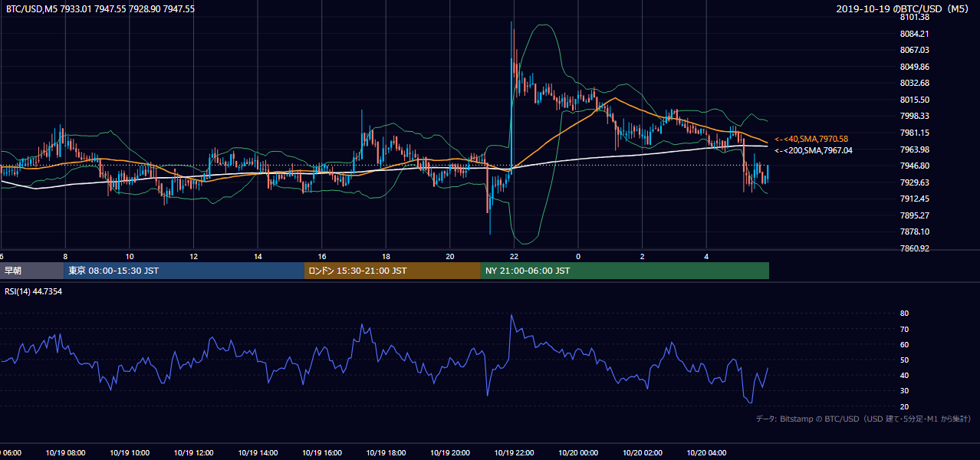Click the 10/19 16:00 bottom time label
This screenshot has width=980, height=460.
tap(321, 453)
